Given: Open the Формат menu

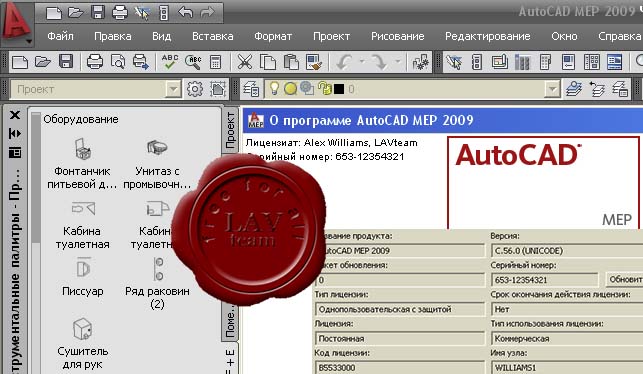Looking at the screenshot, I should pos(273,36).
